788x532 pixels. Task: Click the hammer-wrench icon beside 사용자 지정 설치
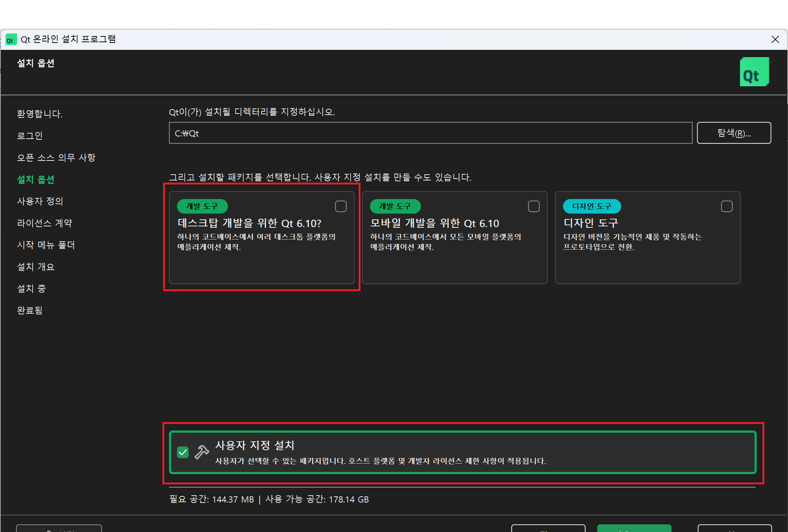201,452
